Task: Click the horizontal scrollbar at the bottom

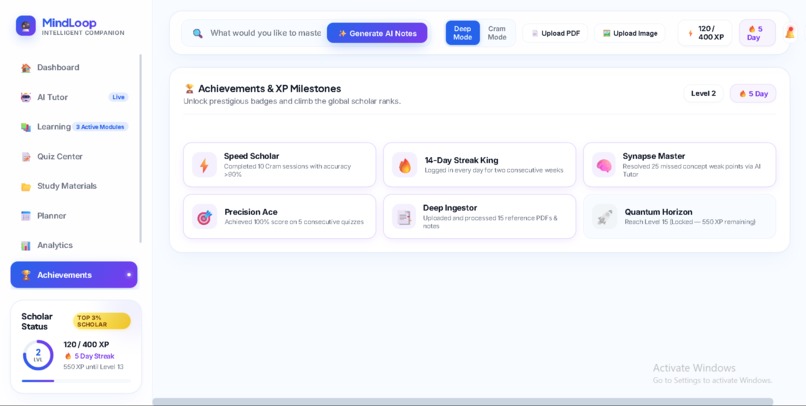Action: click(463, 401)
